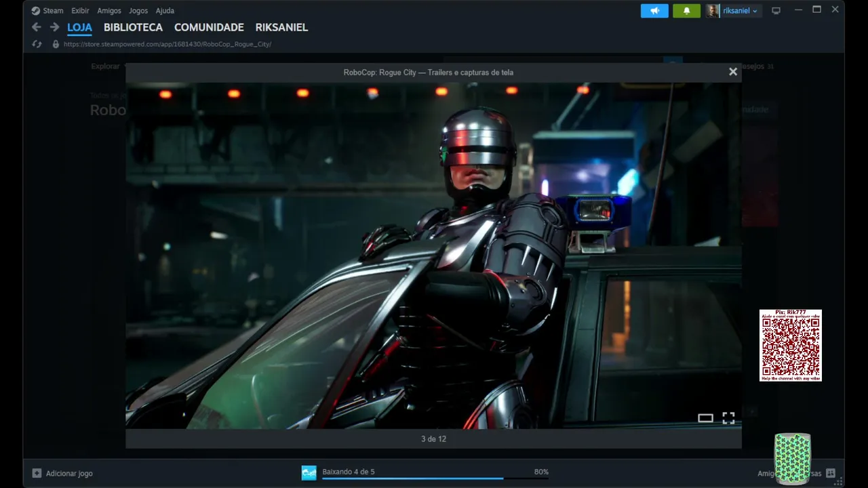Open the Jogos menu
868x488 pixels.
(138, 11)
